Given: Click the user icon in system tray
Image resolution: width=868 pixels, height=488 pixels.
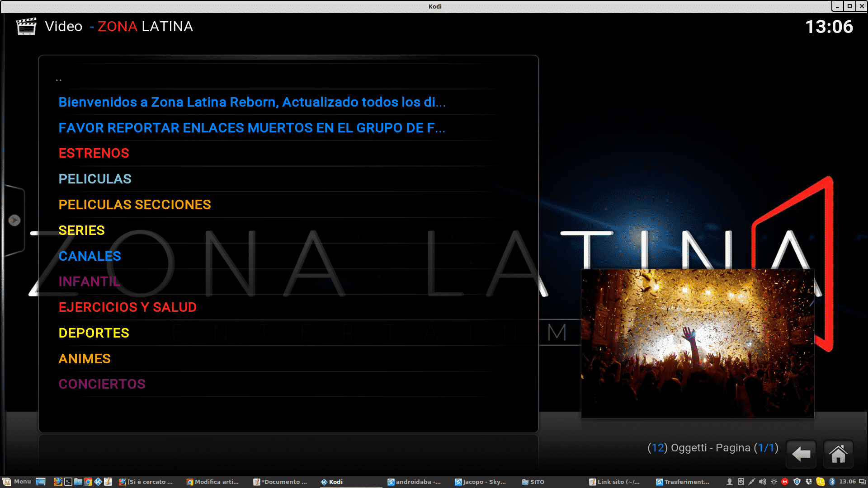Looking at the screenshot, I should tap(729, 482).
